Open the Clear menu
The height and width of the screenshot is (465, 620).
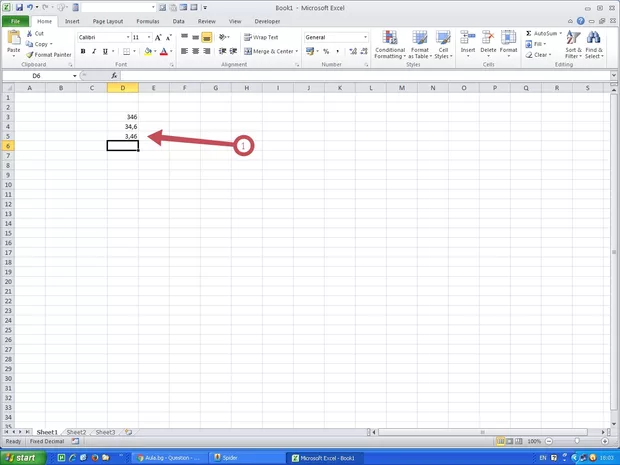539,55
